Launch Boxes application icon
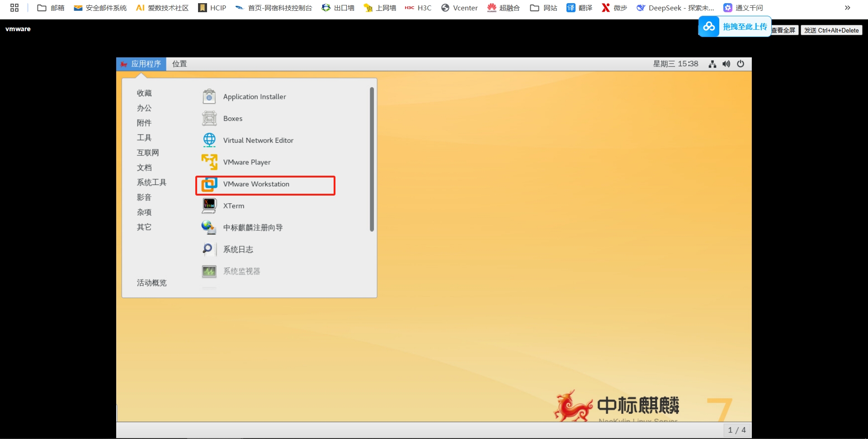868x439 pixels. tap(209, 118)
